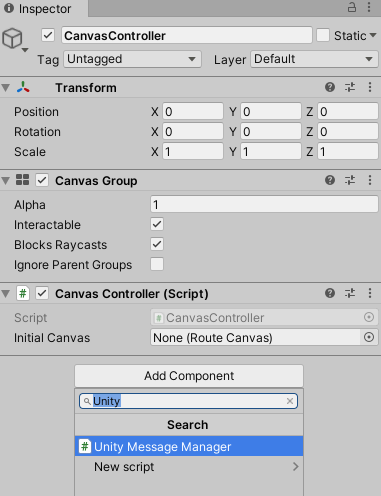Viewport: 381px width, 496px height.
Task: Click the Alpha value field
Action: (x=264, y=204)
